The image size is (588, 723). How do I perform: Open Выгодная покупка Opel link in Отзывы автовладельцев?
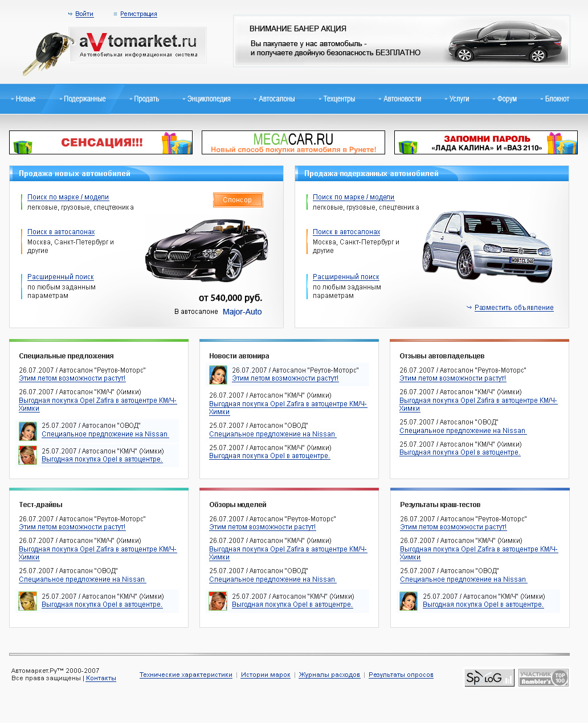(460, 452)
